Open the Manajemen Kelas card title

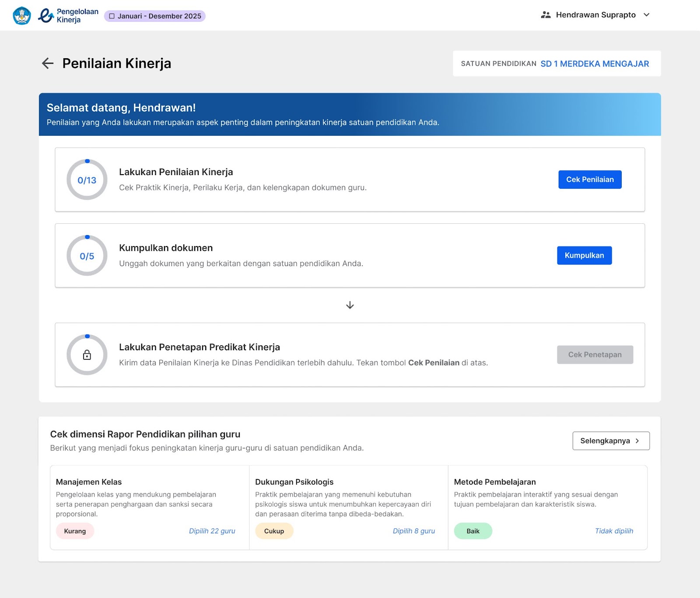[89, 482]
